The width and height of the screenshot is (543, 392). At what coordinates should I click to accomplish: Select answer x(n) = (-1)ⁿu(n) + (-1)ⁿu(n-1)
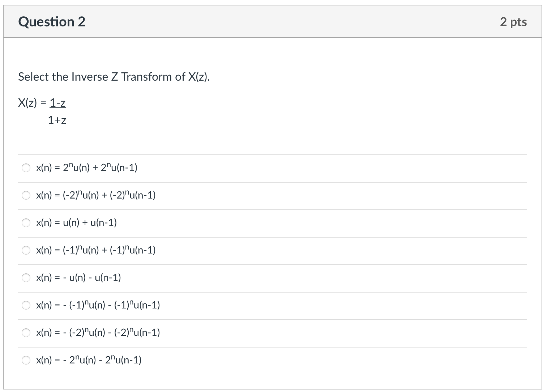26,250
